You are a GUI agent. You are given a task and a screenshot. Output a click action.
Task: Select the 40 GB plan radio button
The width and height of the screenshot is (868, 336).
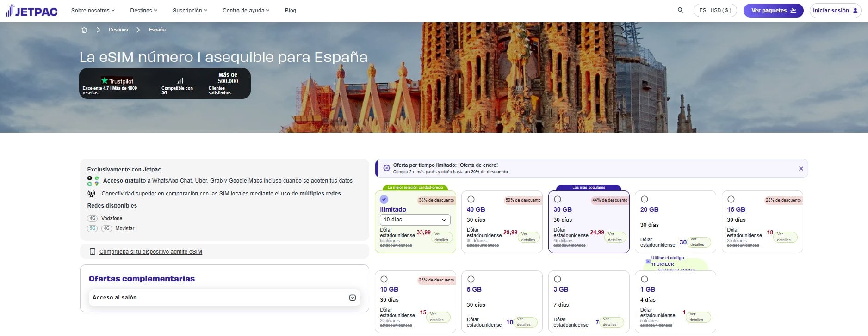click(x=471, y=199)
